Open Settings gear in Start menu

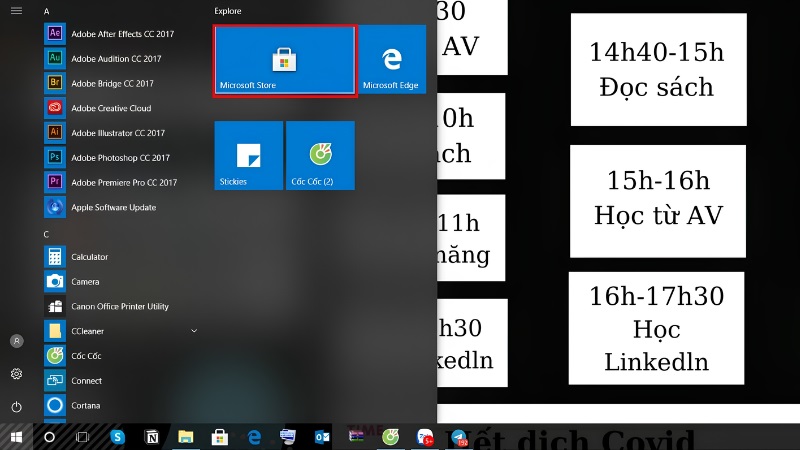[16, 374]
